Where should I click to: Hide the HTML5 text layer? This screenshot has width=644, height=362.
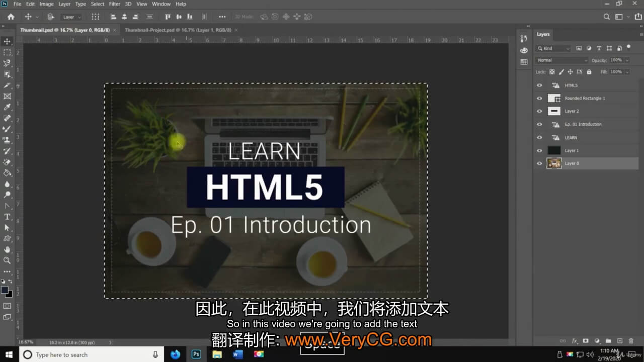pos(539,85)
